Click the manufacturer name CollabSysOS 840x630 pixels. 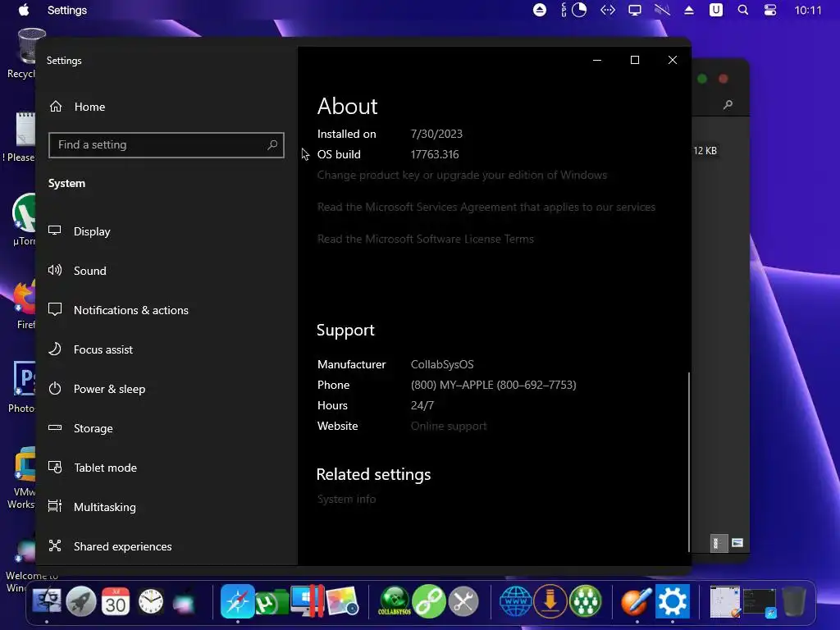click(442, 364)
